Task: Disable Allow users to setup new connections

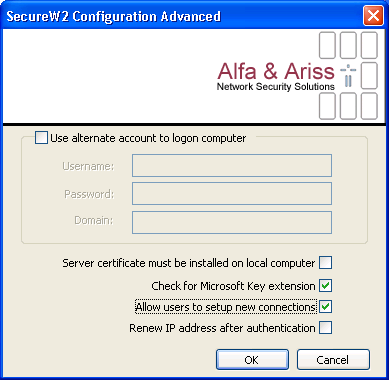Action: tap(325, 307)
